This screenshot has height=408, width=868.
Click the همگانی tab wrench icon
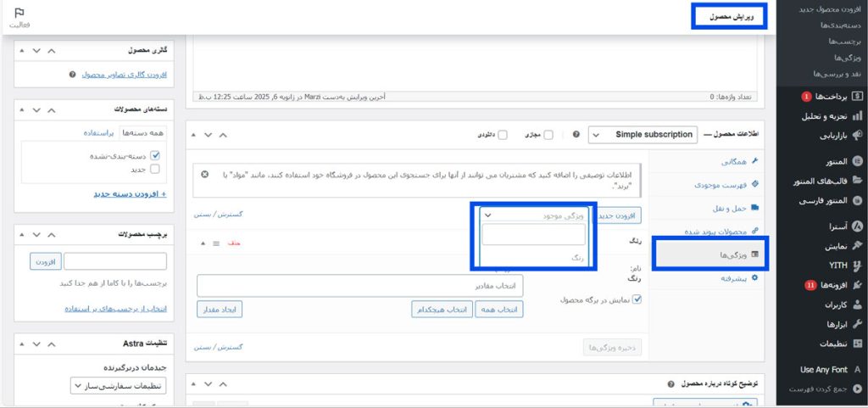pos(754,162)
